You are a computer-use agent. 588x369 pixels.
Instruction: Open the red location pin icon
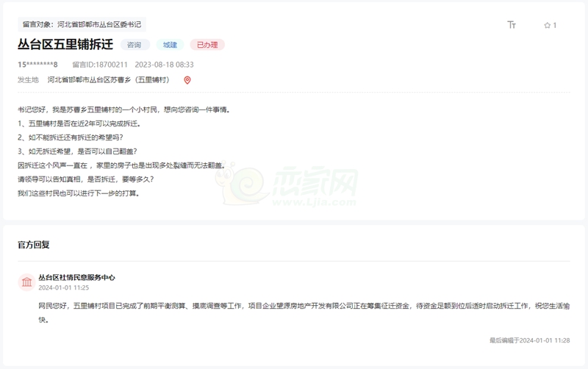pos(187,80)
